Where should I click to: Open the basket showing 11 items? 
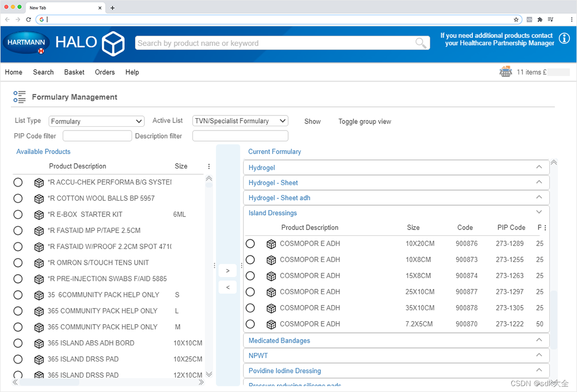point(505,71)
